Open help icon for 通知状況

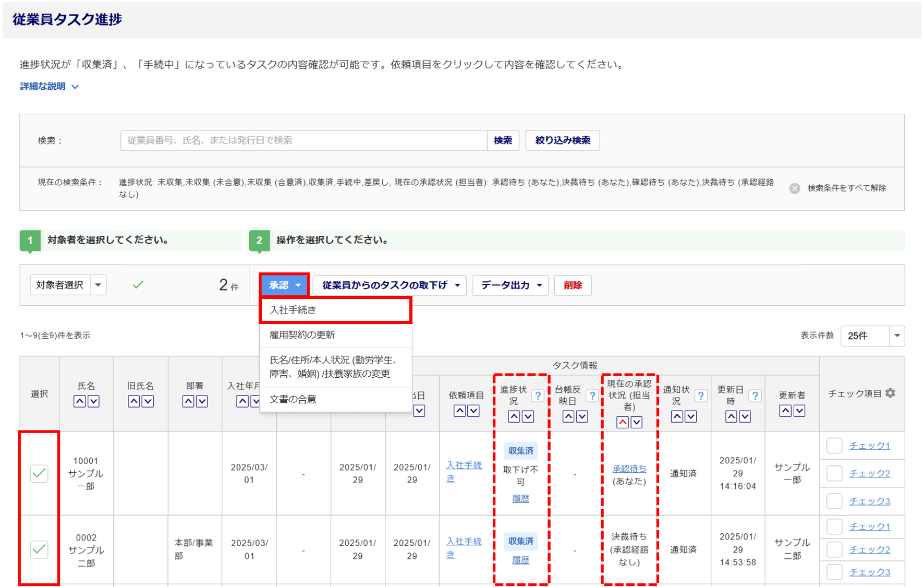coord(700,396)
